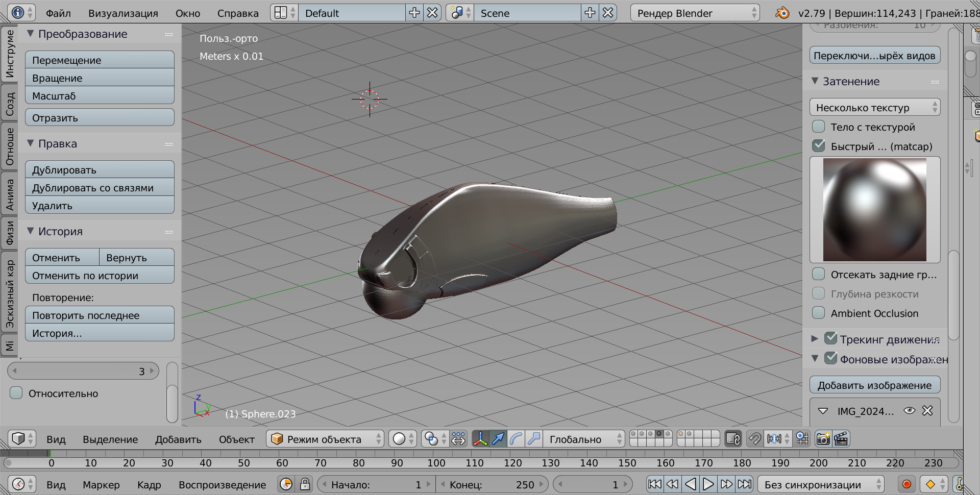The width and height of the screenshot is (980, 495).
Task: Disable the matcap quick shading checkbox
Action: point(819,146)
